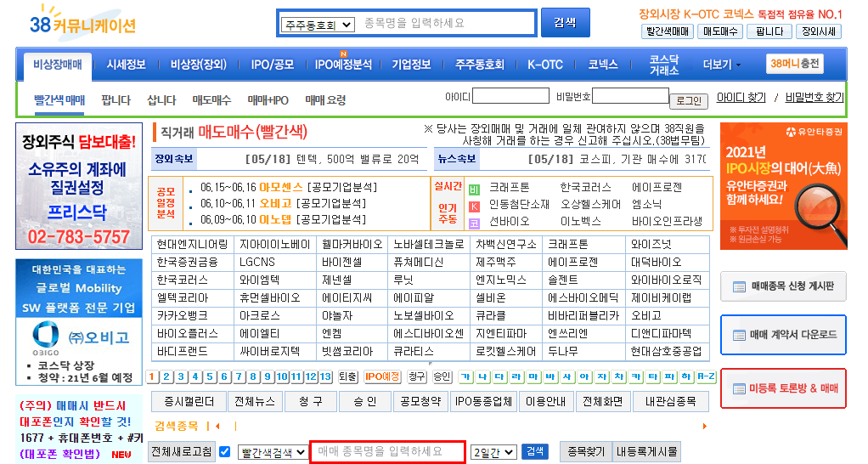Select the 빨간색 매매 sub-tab
The height and width of the screenshot is (464, 868).
(x=59, y=100)
